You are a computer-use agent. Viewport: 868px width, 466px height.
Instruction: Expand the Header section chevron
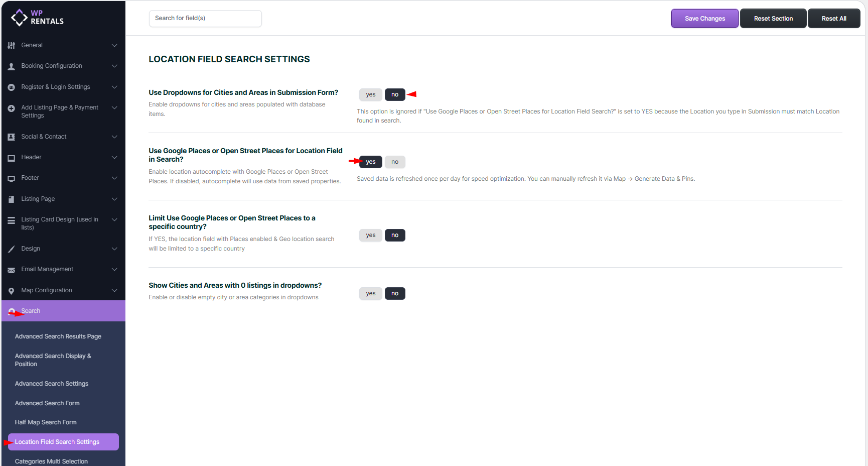[x=114, y=157]
